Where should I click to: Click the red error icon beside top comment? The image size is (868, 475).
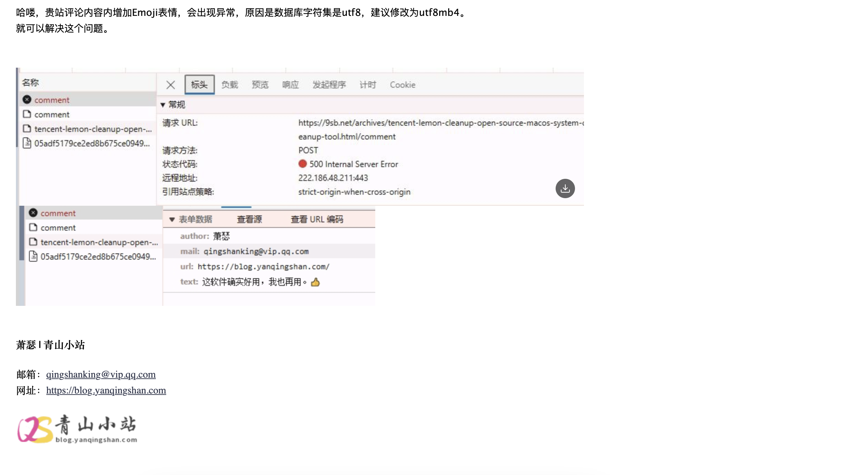point(27,100)
